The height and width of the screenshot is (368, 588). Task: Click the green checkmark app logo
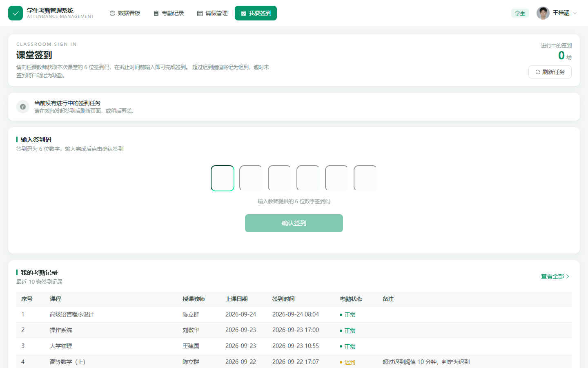tap(16, 13)
